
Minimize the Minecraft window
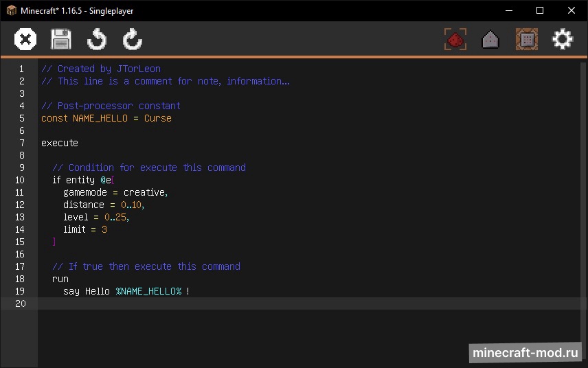509,10
